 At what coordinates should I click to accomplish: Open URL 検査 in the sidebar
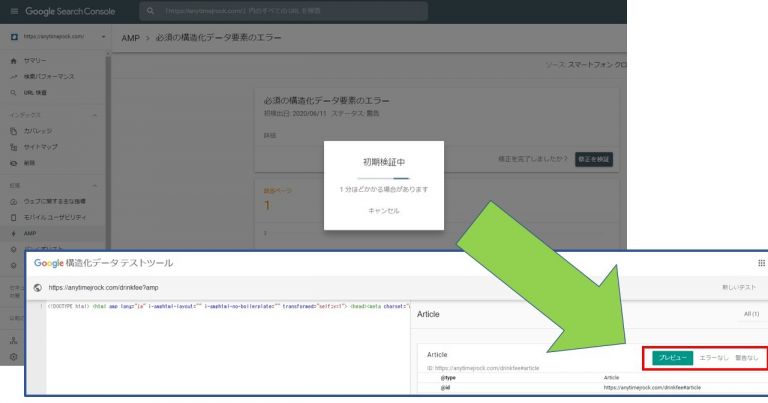click(x=35, y=93)
